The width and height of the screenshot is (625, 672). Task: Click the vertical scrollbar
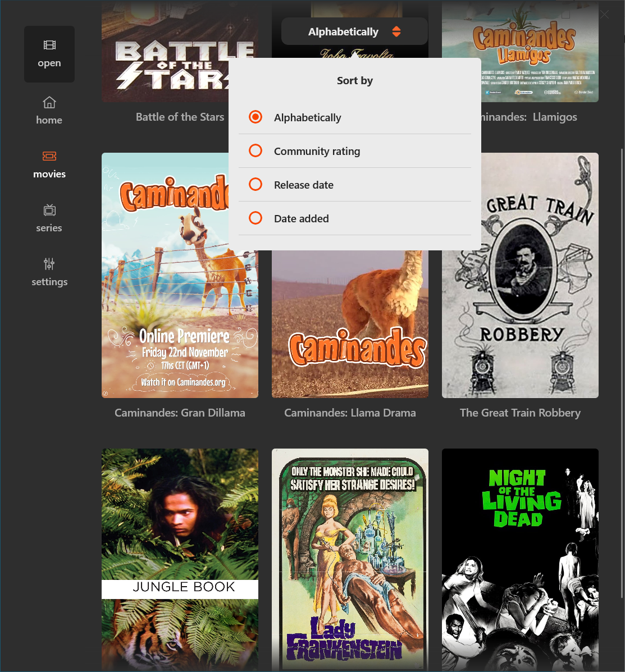pyautogui.click(x=622, y=373)
